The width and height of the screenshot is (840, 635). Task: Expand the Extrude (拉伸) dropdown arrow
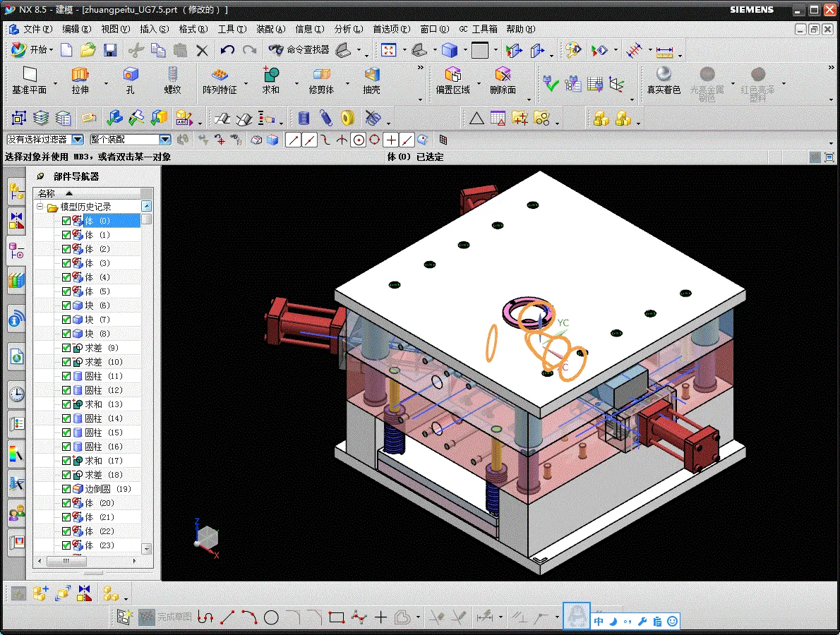pyautogui.click(x=106, y=83)
